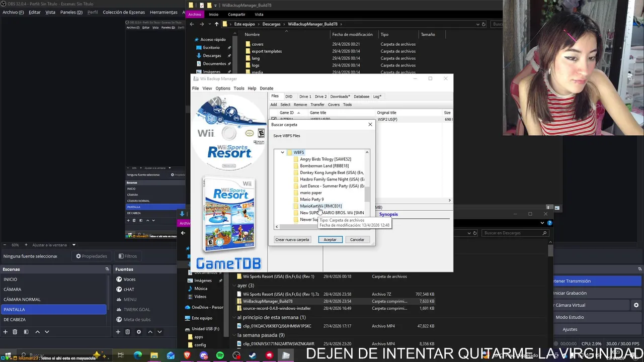This screenshot has width=644, height=362.
Task: Click Cancelar in Buscar carpeta dialog
Action: tap(357, 240)
